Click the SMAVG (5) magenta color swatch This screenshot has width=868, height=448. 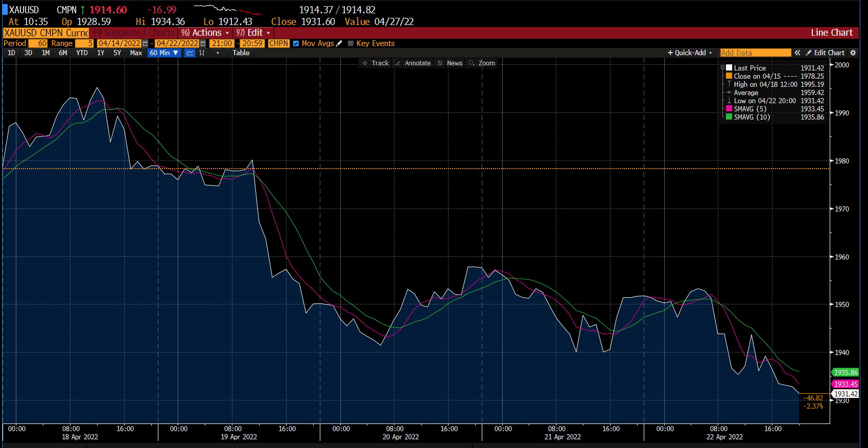tap(729, 109)
